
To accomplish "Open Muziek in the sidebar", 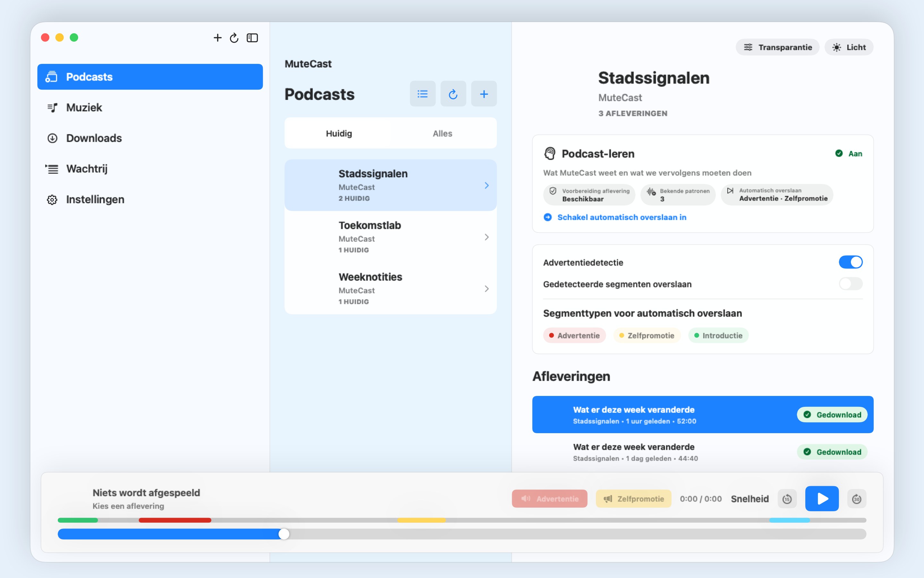I will click(150, 108).
